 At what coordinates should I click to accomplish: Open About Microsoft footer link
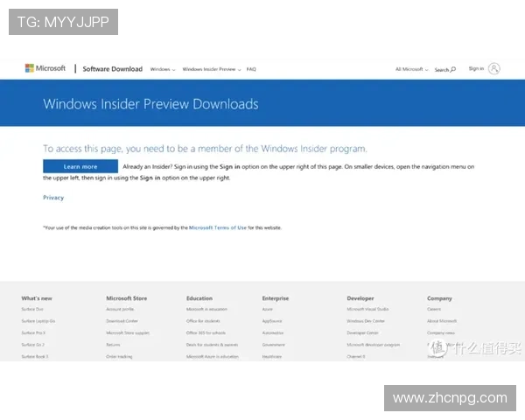pyautogui.click(x=442, y=321)
